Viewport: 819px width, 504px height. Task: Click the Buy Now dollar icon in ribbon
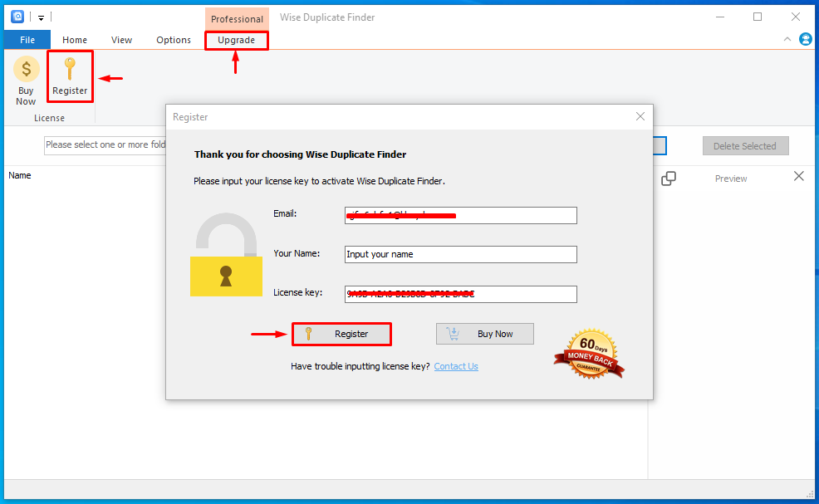[26, 69]
